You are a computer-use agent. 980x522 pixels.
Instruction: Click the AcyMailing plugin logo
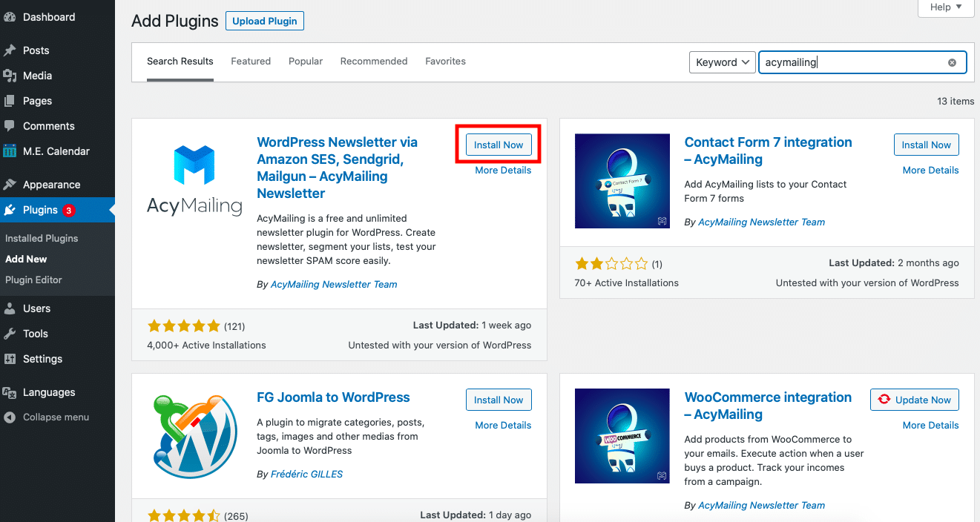194,180
